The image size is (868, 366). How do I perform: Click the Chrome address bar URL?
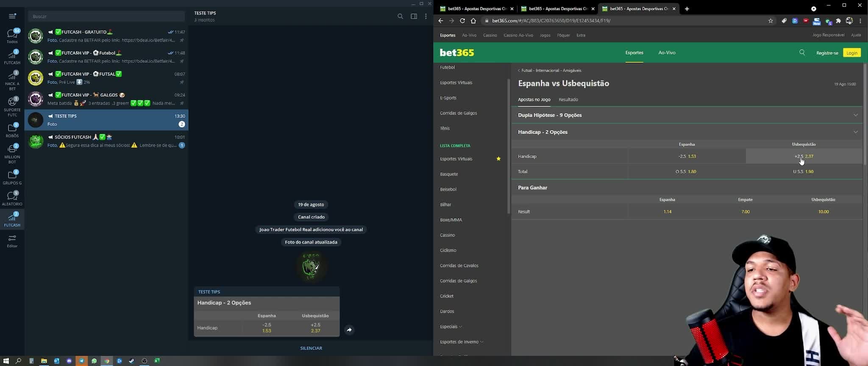(551, 21)
